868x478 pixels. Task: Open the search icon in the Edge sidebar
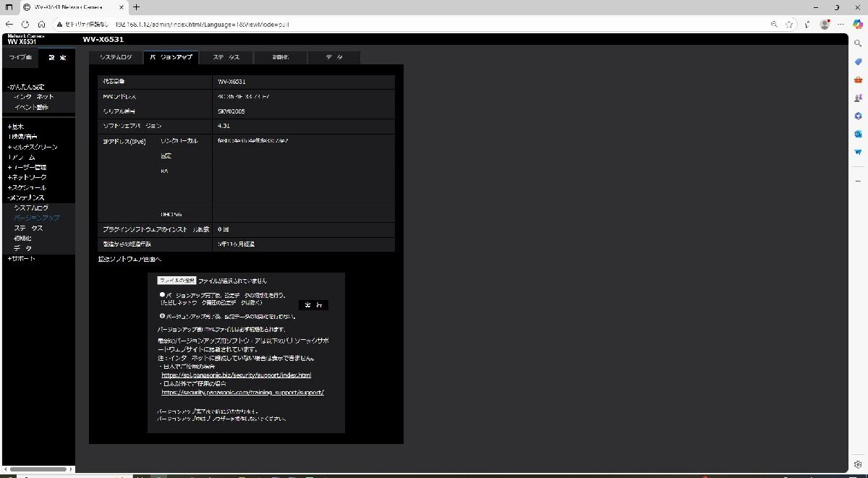click(858, 44)
